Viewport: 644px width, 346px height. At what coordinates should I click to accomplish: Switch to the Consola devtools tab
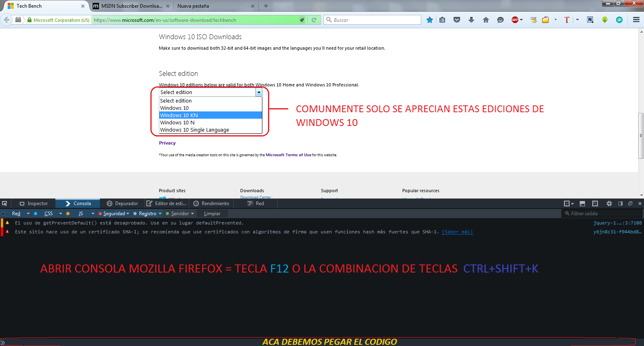coord(78,203)
